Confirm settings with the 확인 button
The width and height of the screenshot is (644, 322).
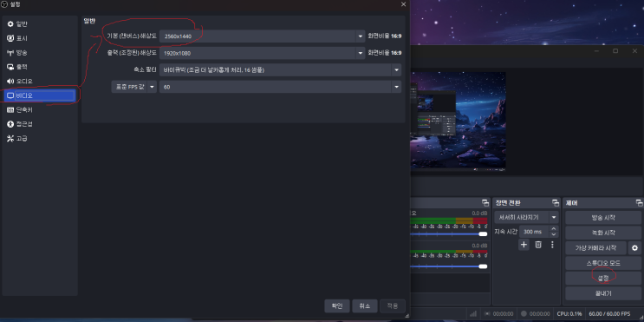tap(337, 306)
